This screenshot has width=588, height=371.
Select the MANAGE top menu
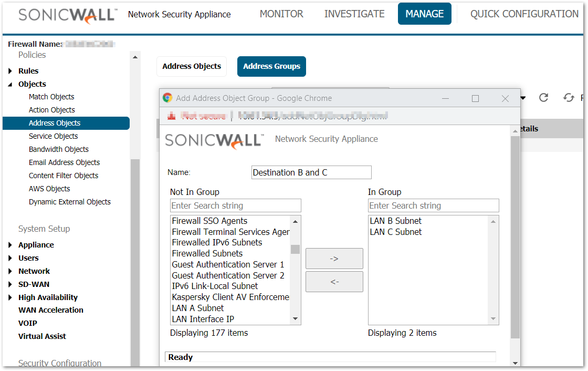pyautogui.click(x=425, y=14)
